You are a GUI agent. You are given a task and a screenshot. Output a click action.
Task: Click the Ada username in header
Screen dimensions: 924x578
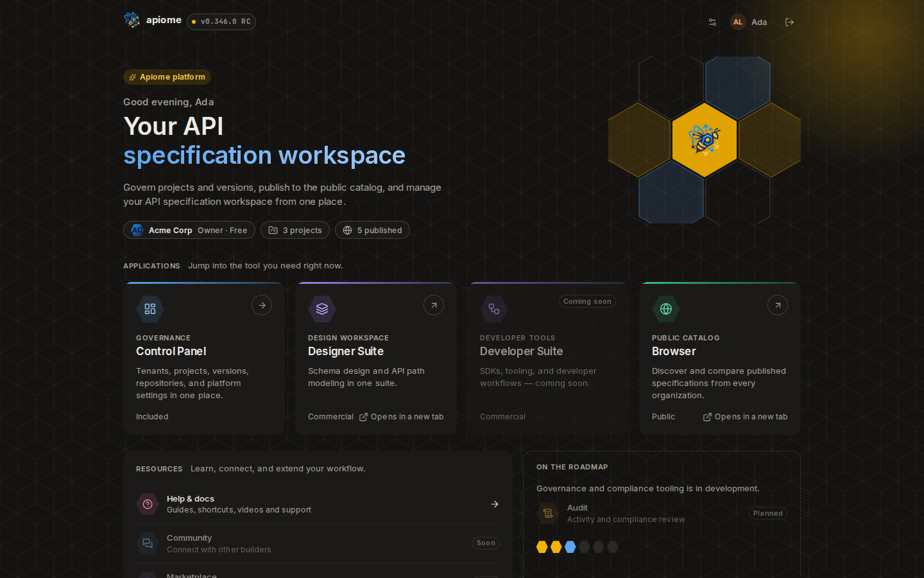[759, 22]
